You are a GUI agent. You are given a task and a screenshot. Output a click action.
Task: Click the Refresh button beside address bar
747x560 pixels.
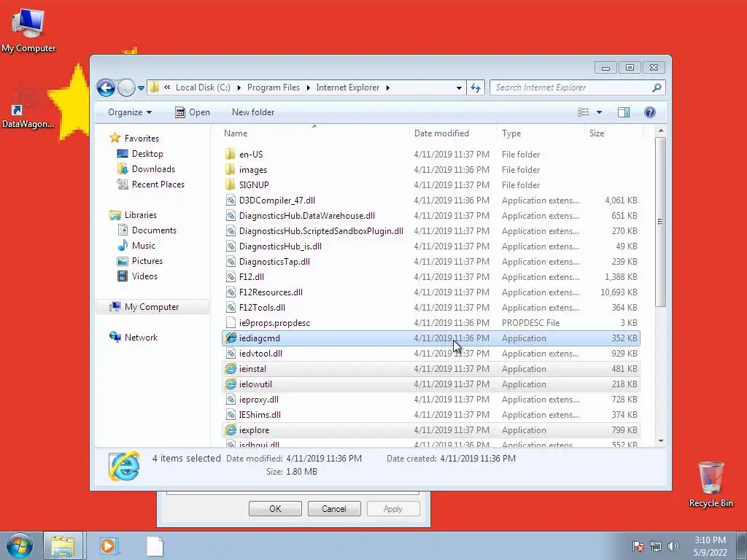476,87
